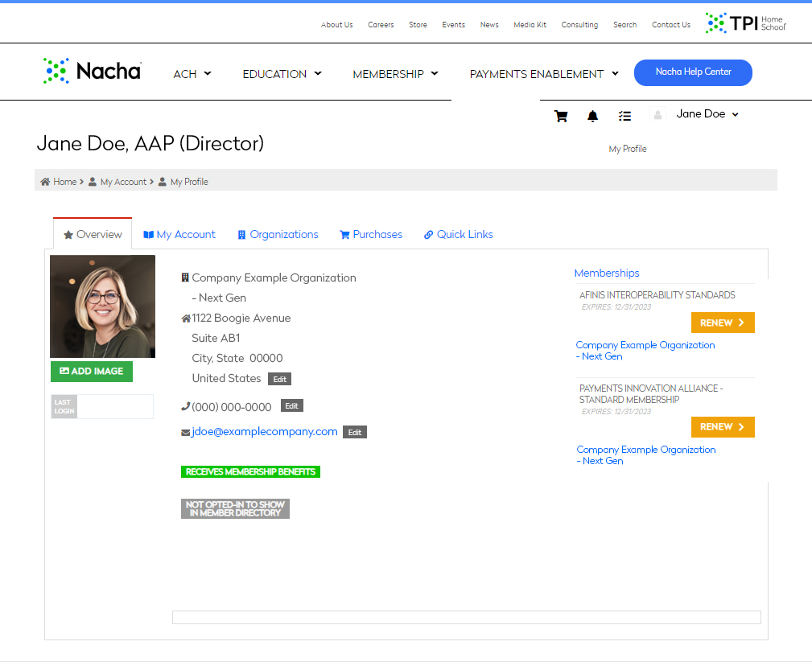
Task: Edit the email address
Action: coord(355,432)
